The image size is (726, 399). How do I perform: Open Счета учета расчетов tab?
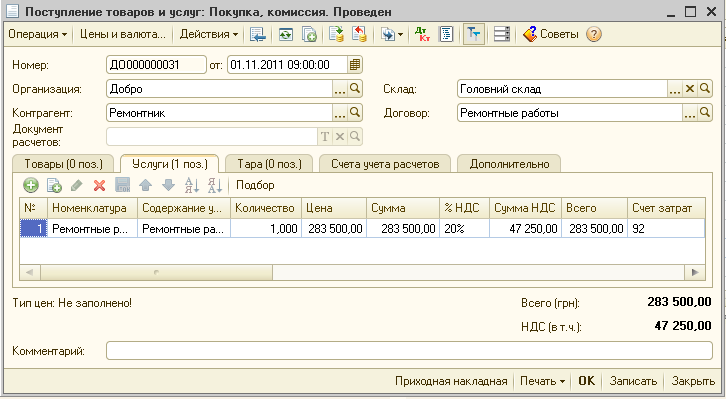pyautogui.click(x=385, y=164)
